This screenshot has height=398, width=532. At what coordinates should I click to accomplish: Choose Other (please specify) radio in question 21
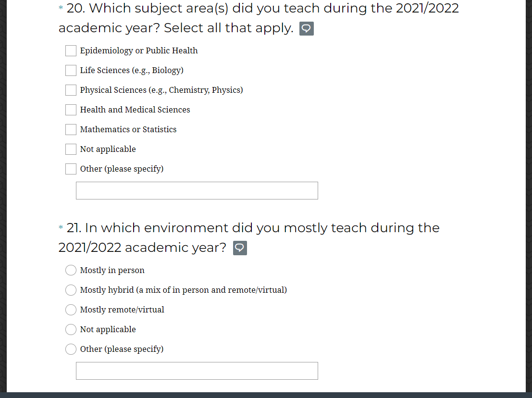(71, 349)
